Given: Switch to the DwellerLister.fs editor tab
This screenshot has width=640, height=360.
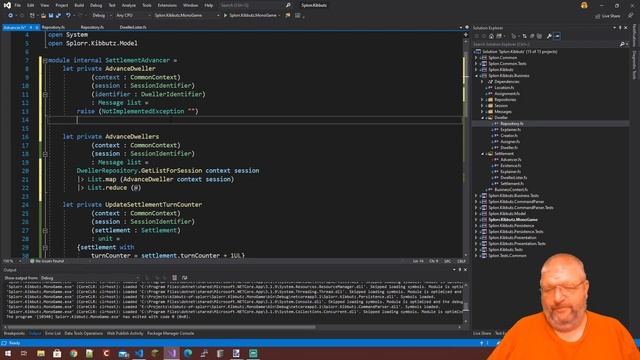Looking at the screenshot, I should 133,27.
